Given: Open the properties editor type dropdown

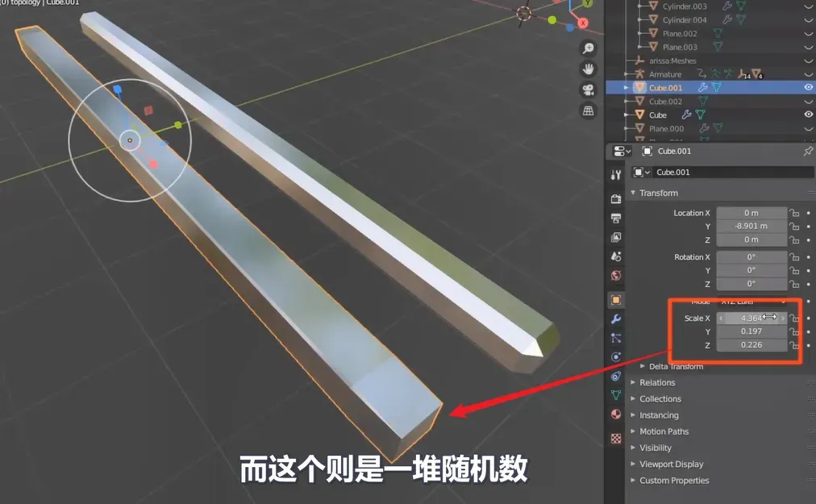Looking at the screenshot, I should tap(622, 151).
